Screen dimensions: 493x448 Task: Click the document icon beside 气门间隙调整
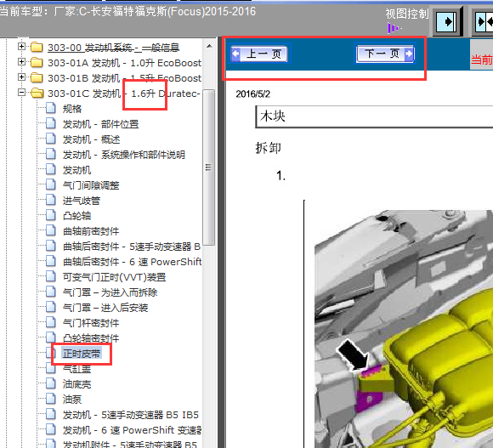pyautogui.click(x=51, y=184)
